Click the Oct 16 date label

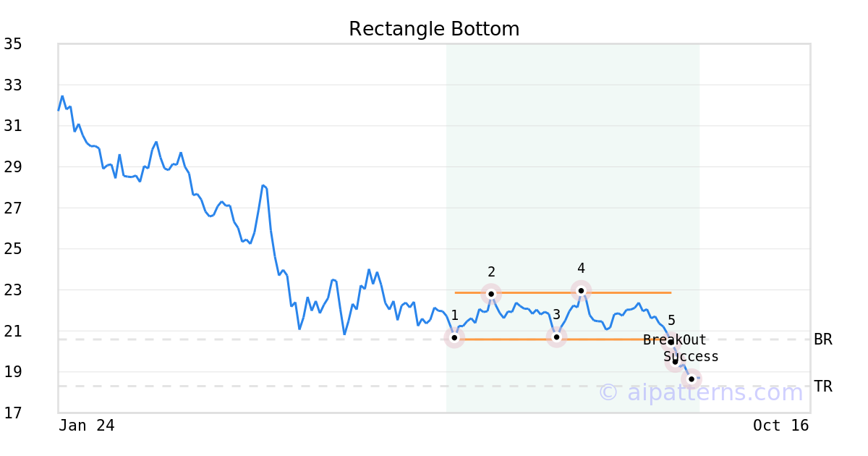[781, 426]
